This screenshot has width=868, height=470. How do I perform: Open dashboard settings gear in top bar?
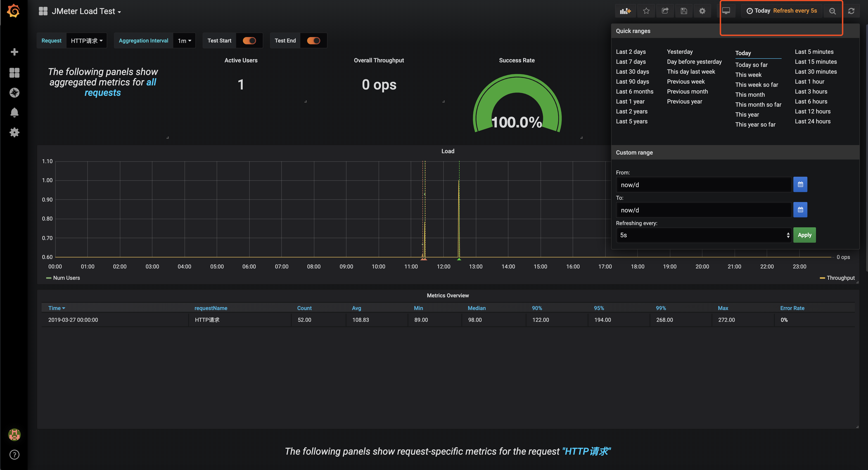[702, 11]
